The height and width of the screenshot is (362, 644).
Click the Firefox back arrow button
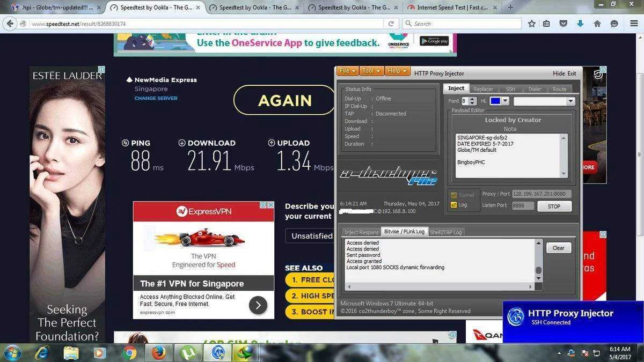click(10, 24)
